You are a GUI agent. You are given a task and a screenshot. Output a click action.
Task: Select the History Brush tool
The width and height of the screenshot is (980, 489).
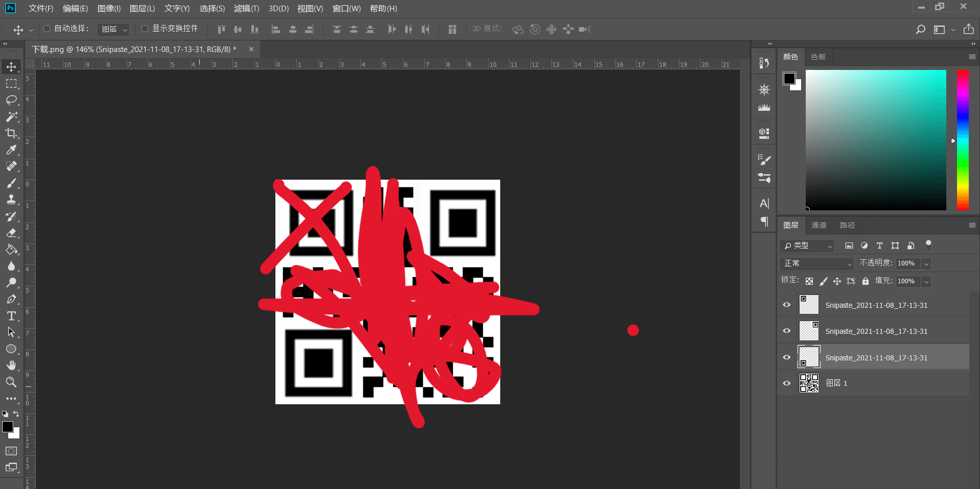[x=11, y=216]
